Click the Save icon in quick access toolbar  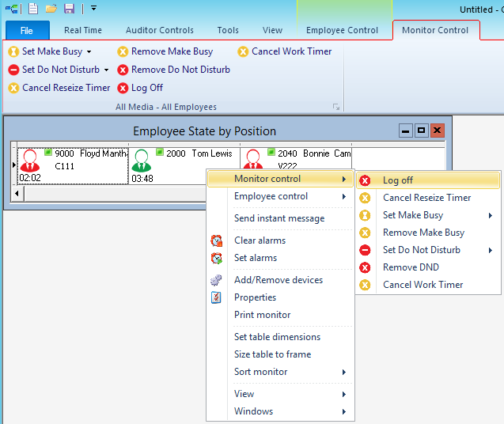coord(69,9)
